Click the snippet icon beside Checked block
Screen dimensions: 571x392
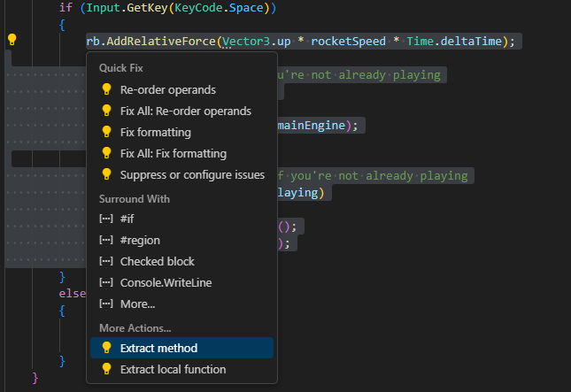click(x=107, y=261)
